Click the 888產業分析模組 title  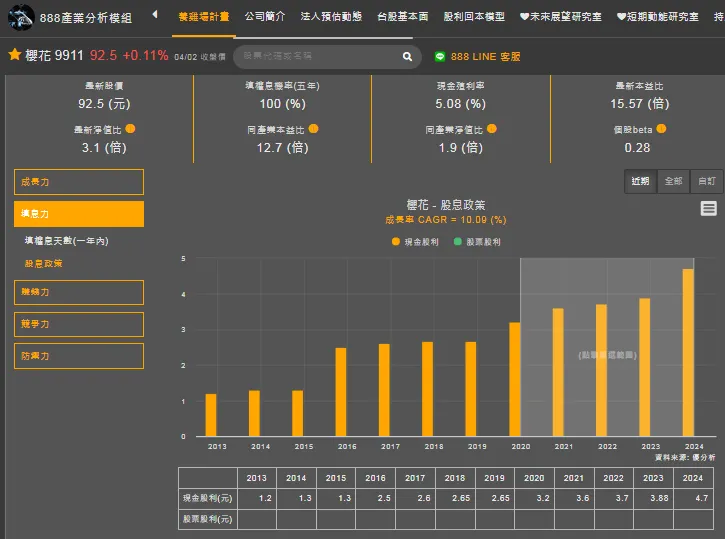[86, 18]
